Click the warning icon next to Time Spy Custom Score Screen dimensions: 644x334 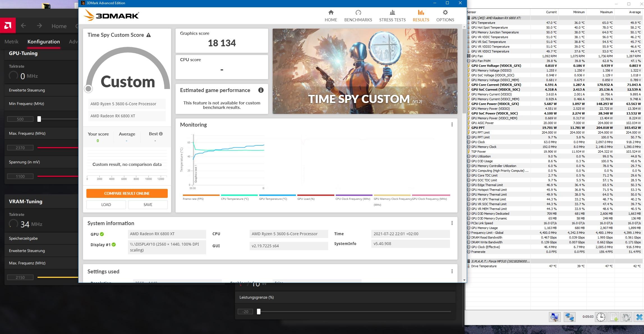[x=149, y=35]
